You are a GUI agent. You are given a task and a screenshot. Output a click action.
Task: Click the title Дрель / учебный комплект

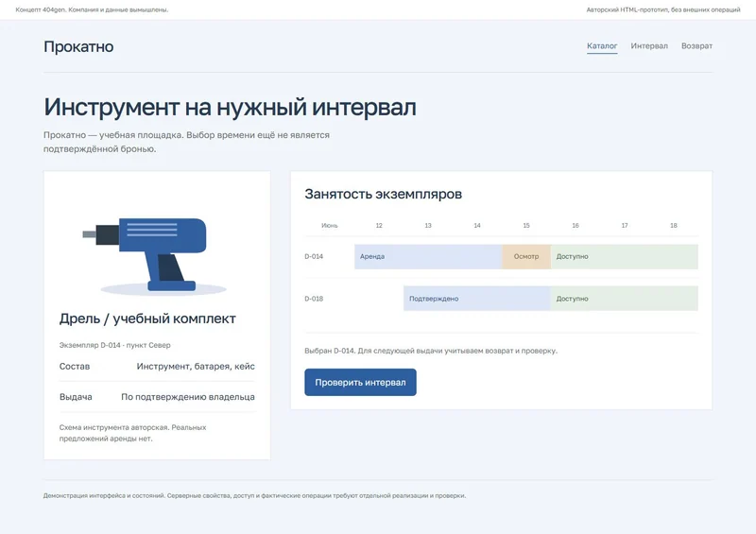point(147,319)
